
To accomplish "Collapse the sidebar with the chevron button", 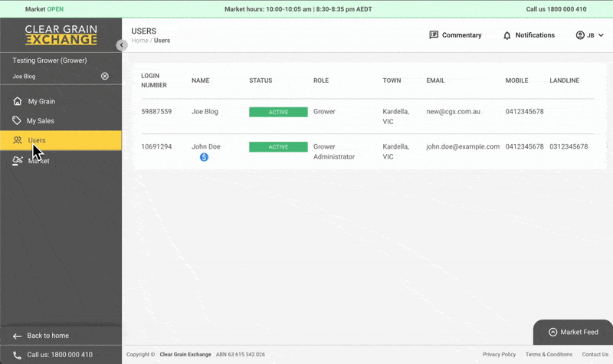I will (x=122, y=45).
